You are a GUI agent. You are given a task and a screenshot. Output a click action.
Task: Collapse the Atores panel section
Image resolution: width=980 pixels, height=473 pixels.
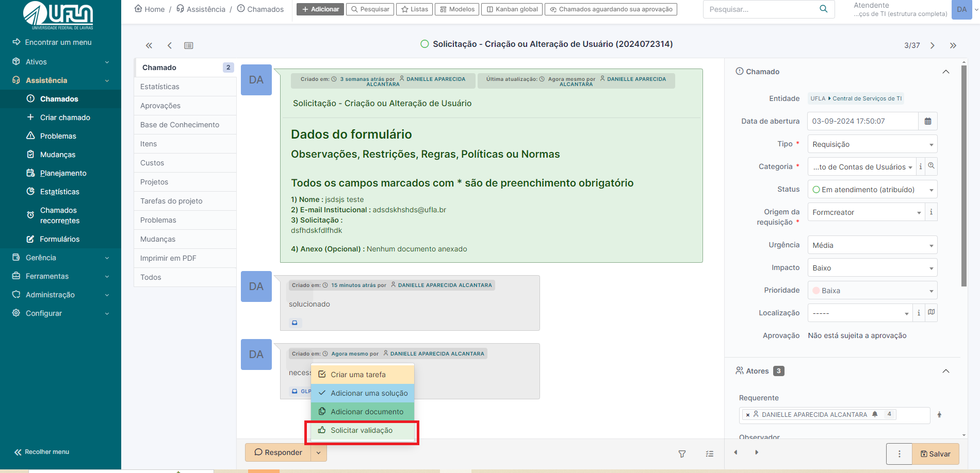tap(946, 371)
